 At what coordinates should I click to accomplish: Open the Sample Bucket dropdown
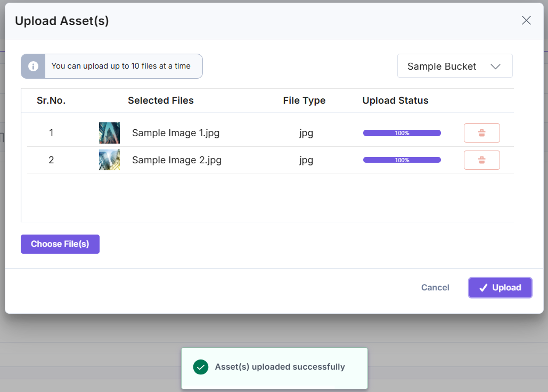[455, 66]
